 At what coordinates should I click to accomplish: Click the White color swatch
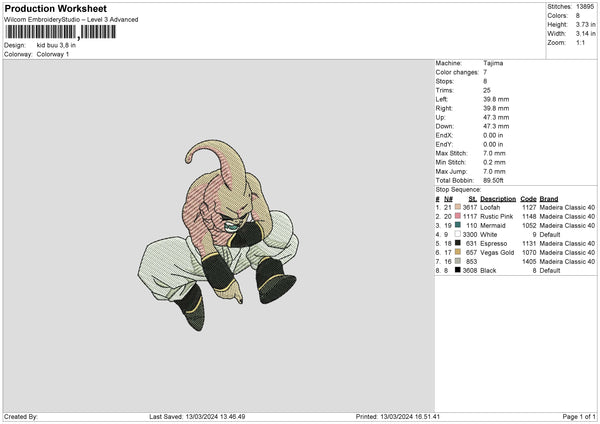pos(458,234)
